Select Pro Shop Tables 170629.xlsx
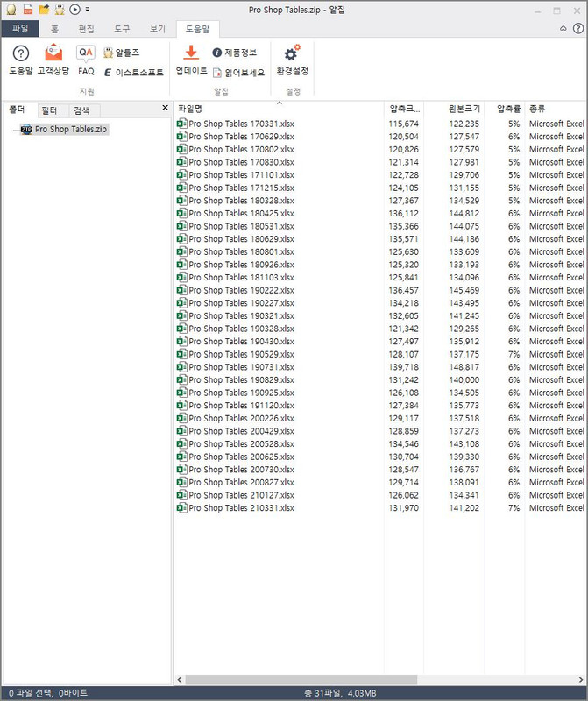The image size is (588, 701). click(x=241, y=137)
